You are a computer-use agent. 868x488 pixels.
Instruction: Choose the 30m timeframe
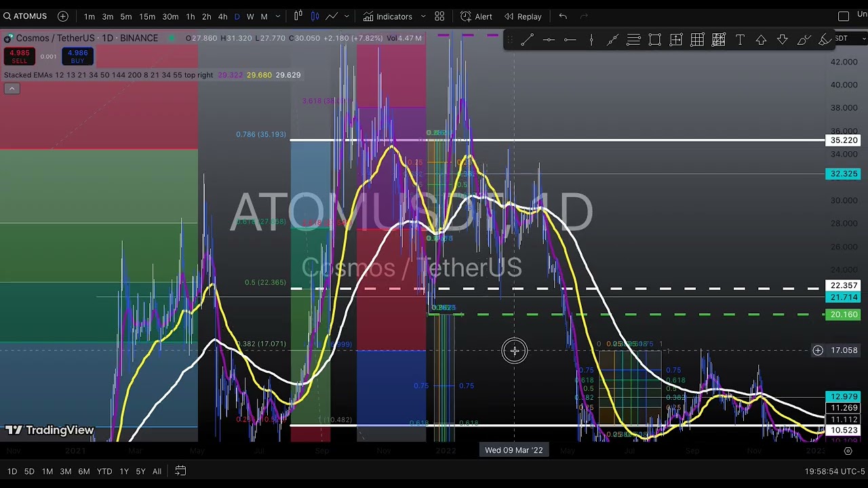[170, 16]
